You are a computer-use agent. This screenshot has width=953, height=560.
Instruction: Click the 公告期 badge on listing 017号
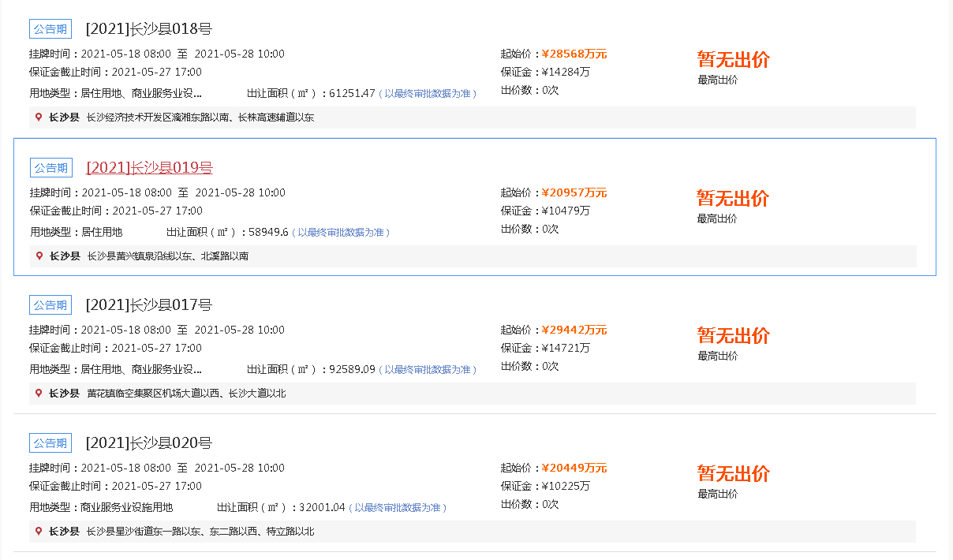(50, 304)
